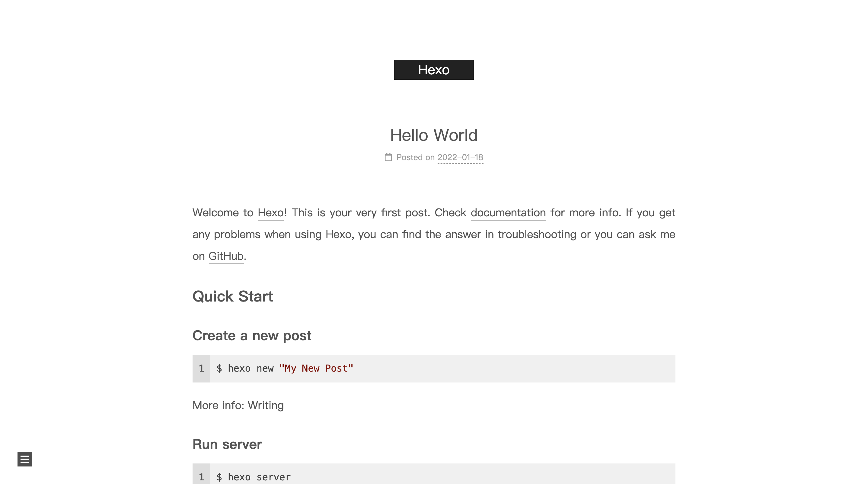Screen dimensions: 868x484
Task: Open the Hello World post title
Action: click(x=434, y=135)
